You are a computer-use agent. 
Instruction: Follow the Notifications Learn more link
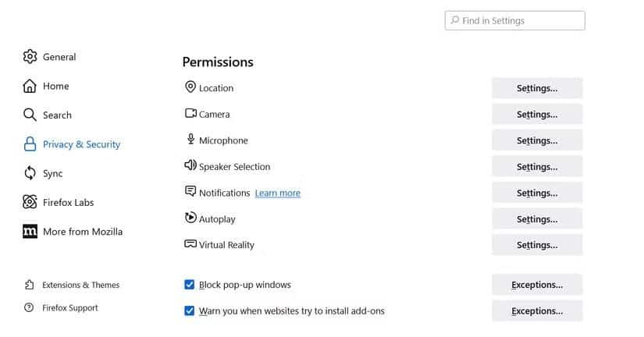coord(277,193)
